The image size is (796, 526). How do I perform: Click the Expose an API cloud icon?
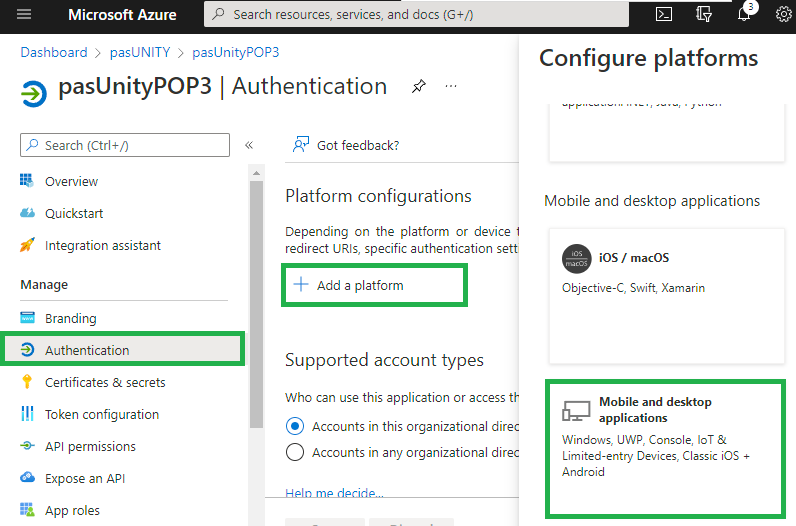tap(27, 478)
